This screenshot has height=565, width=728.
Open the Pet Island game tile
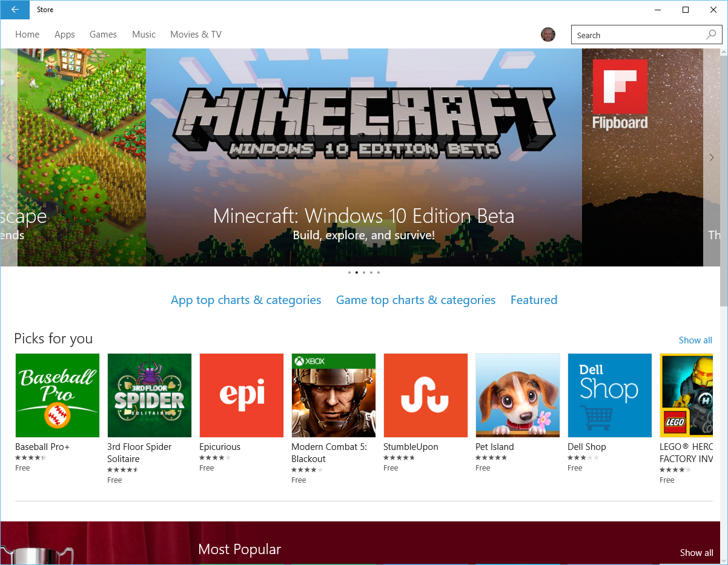coord(518,395)
